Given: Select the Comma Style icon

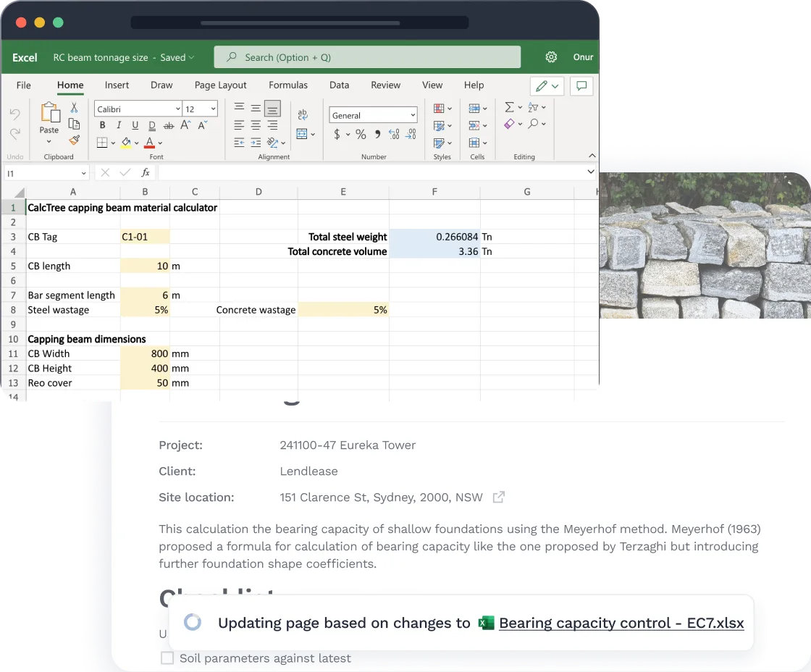Looking at the screenshot, I should (378, 135).
